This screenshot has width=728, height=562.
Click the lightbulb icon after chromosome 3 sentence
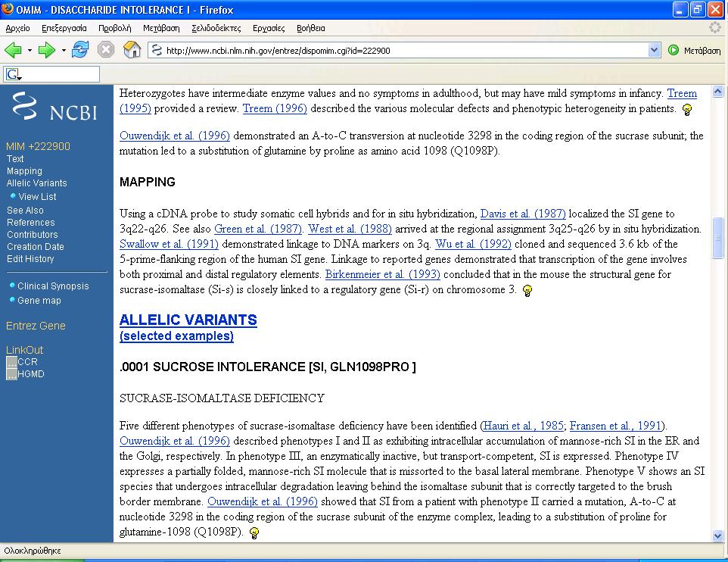(x=527, y=291)
